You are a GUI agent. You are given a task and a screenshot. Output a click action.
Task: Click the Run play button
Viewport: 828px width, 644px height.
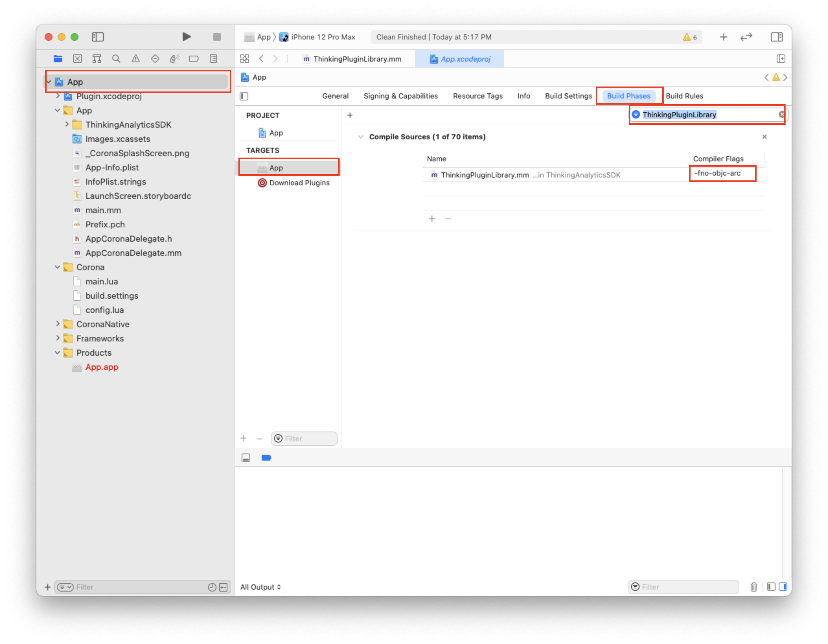tap(186, 37)
